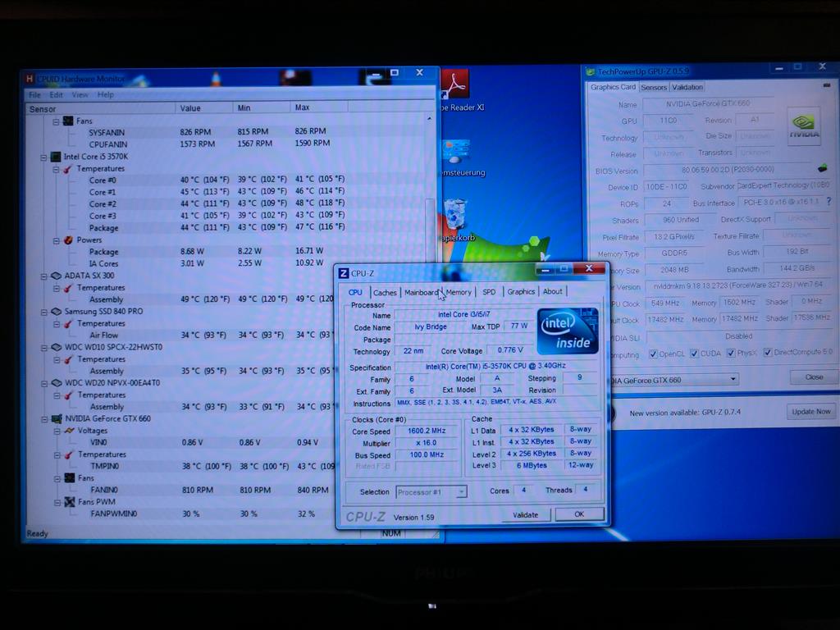This screenshot has width=840, height=630.
Task: Toggle the OpenCL checkbox in GPU-Z
Action: 653,354
